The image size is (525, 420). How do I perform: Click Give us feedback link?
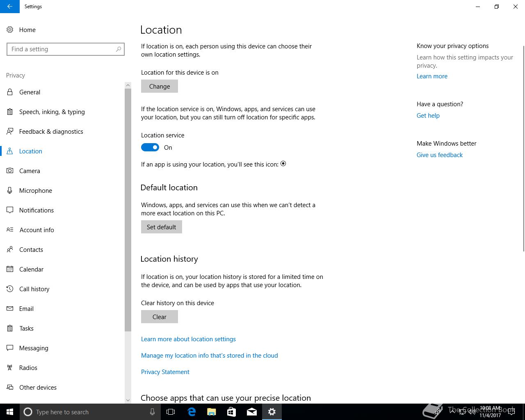click(440, 155)
